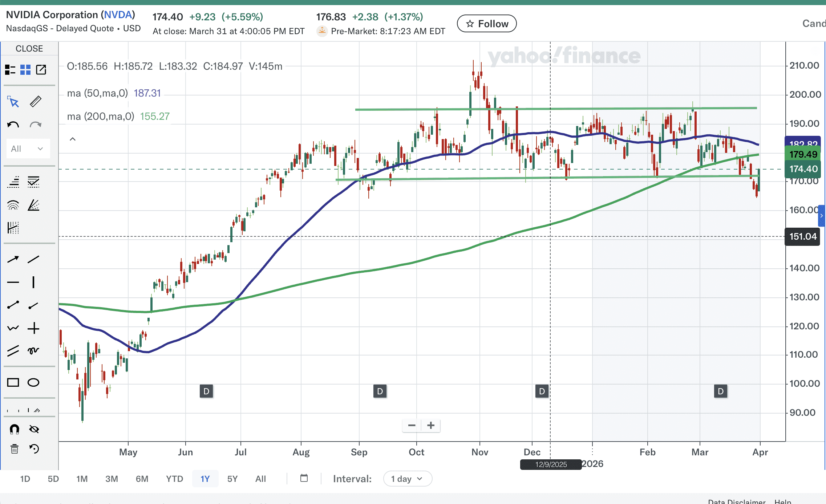The height and width of the screenshot is (504, 826).
Task: Pick the arrow line drawing tool
Action: [x=13, y=259]
